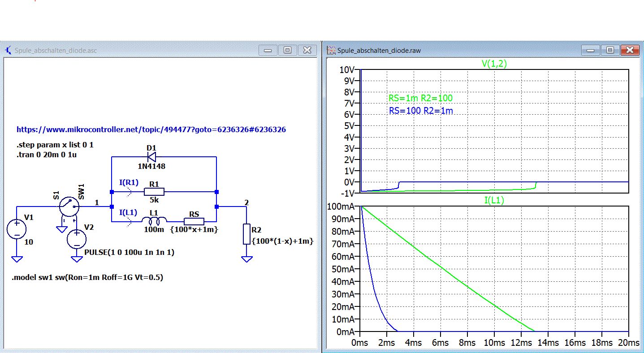
Task: Maximize the Spule_abschalten_diode.raw plot window
Action: [610, 50]
